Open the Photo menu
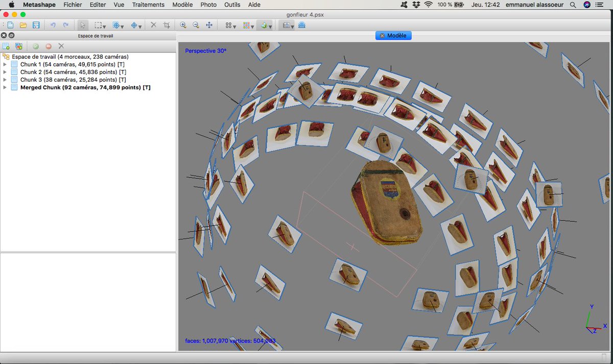613x364 pixels. tap(208, 5)
